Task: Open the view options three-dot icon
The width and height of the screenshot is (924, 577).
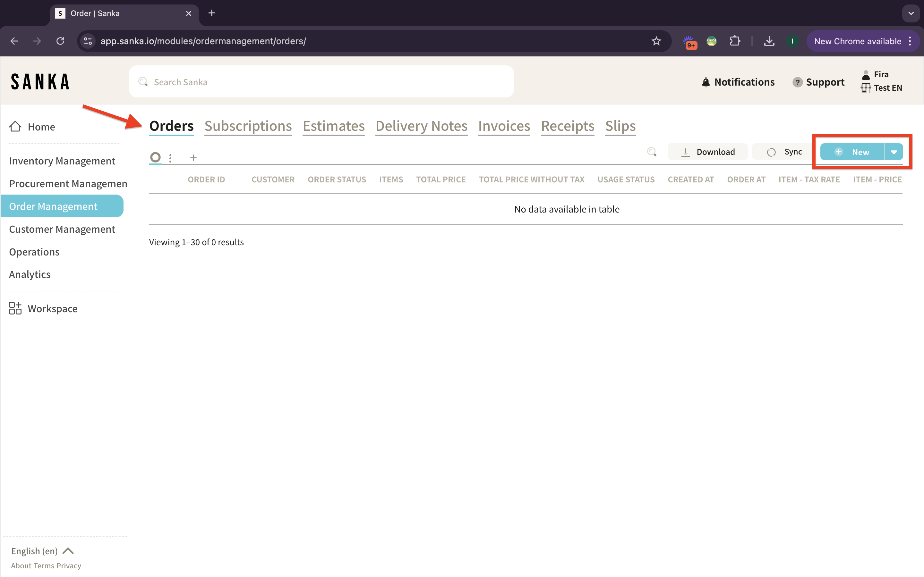Action: tap(170, 158)
